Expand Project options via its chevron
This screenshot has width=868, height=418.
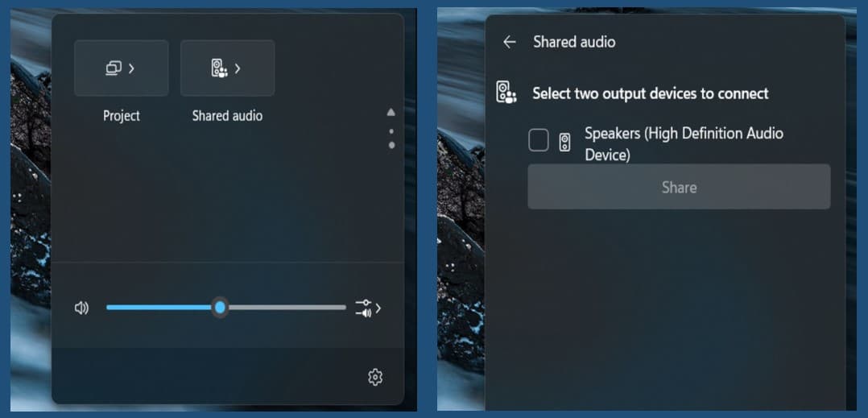tap(132, 68)
